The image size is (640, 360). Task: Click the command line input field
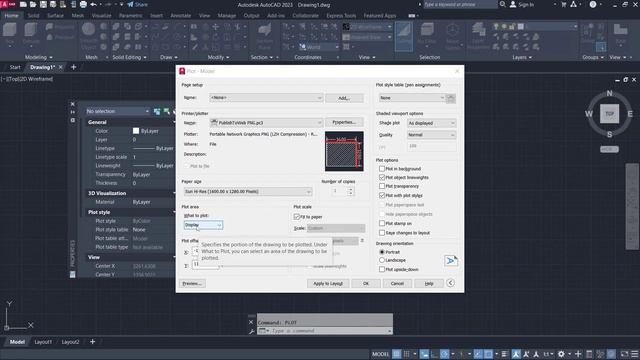324,331
